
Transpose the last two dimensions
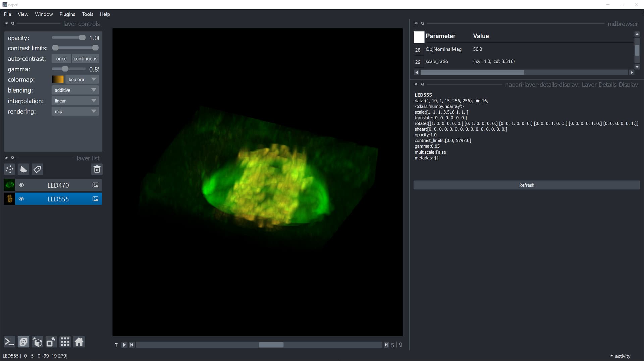pyautogui.click(x=51, y=342)
